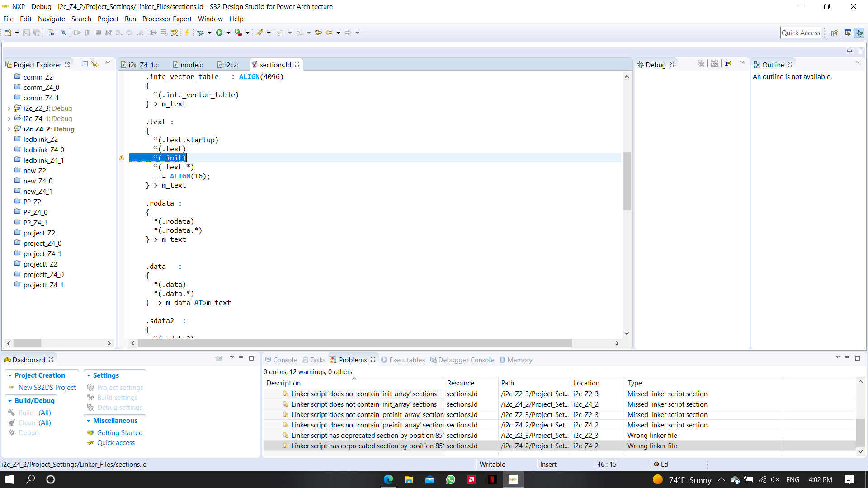Collapse the Build/Debug dashboard section

coord(10,401)
